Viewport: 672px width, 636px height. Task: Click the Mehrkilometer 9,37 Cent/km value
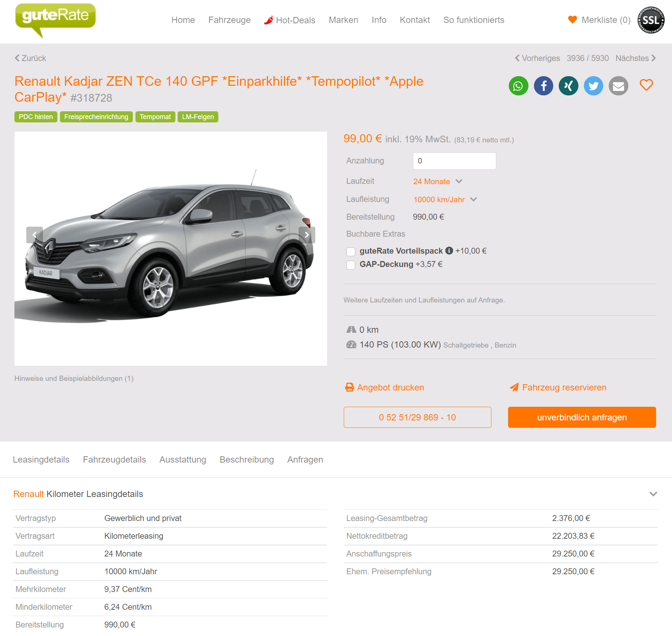click(128, 589)
